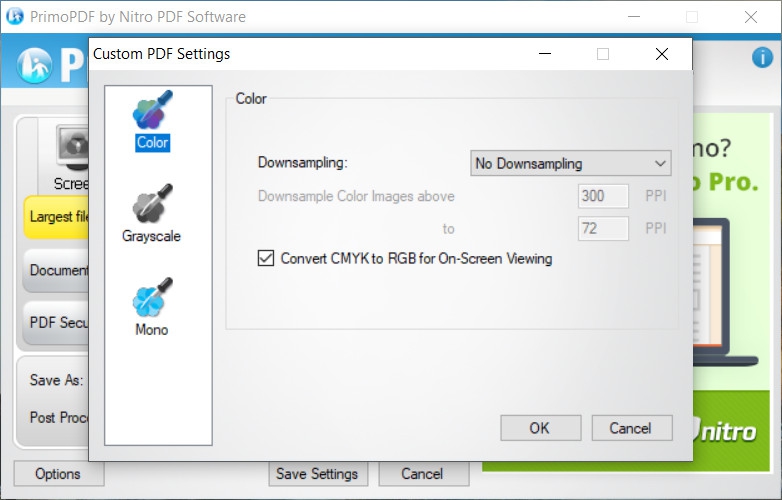Click the main window Cancel button
This screenshot has width=782, height=500.
click(422, 474)
